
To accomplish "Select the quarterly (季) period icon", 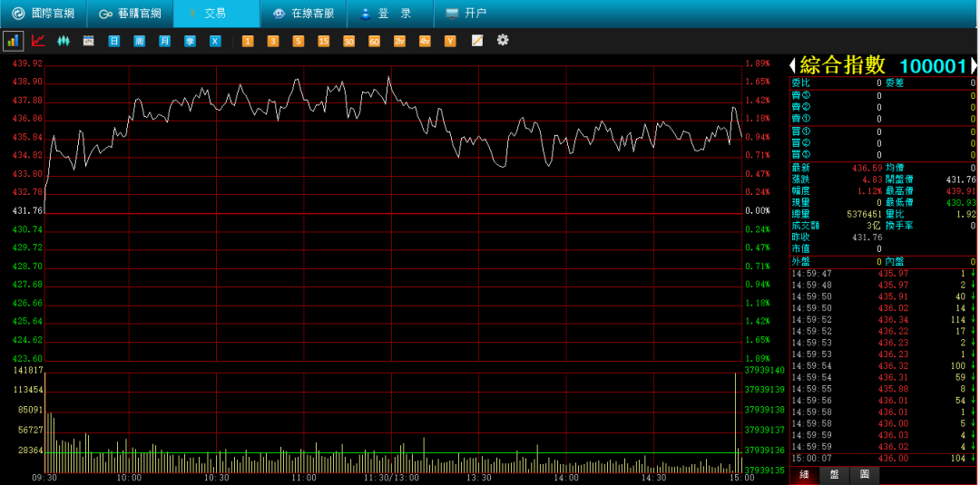I will pos(190,41).
